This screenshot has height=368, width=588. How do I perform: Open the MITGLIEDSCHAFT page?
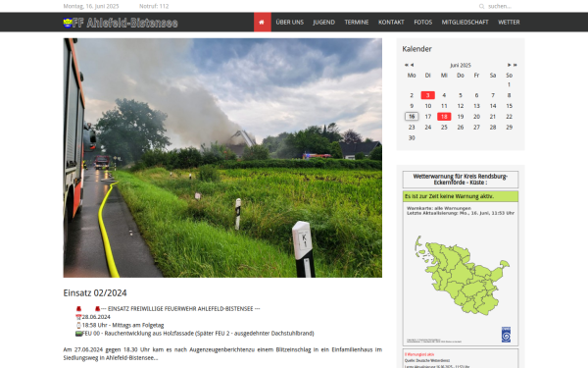465,23
